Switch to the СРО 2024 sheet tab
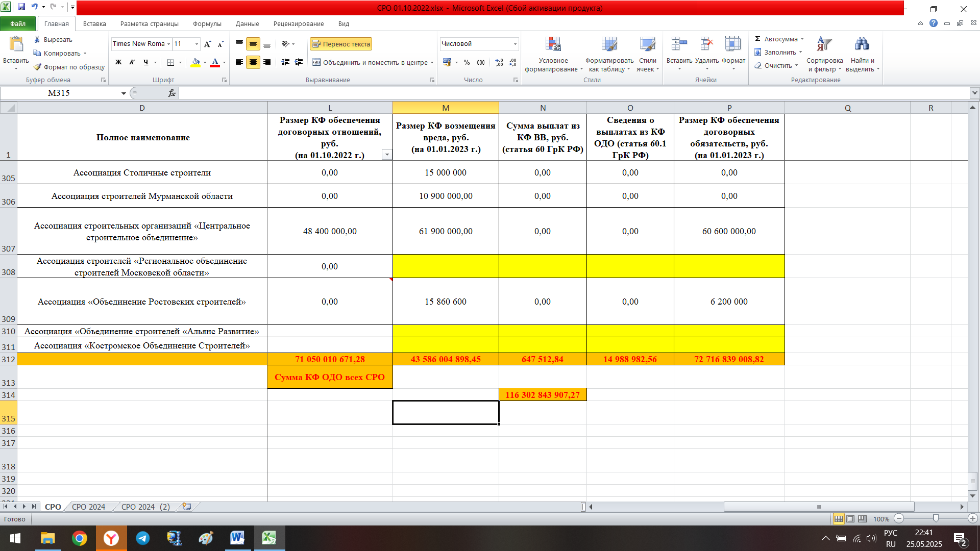Viewport: 980px width, 551px height. coord(88,507)
